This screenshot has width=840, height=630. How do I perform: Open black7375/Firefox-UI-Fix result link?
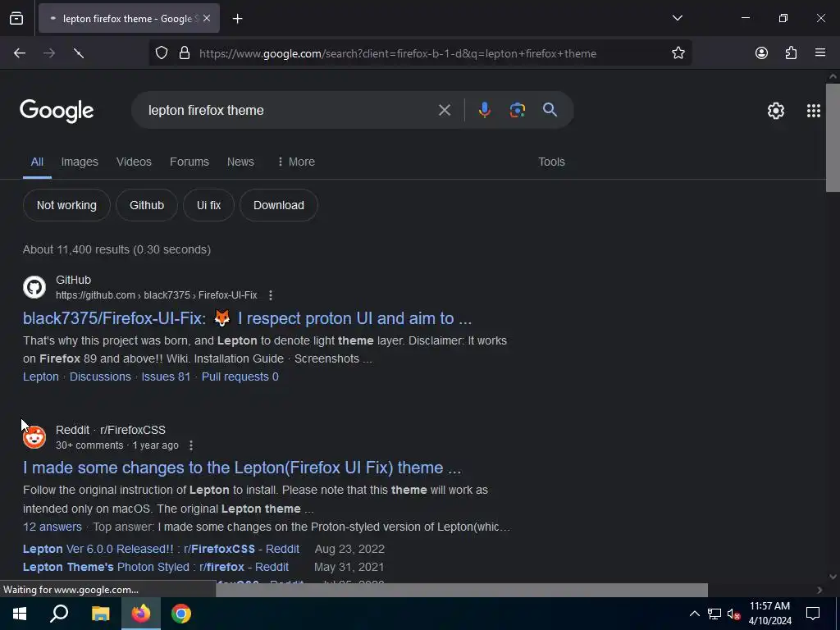click(247, 318)
